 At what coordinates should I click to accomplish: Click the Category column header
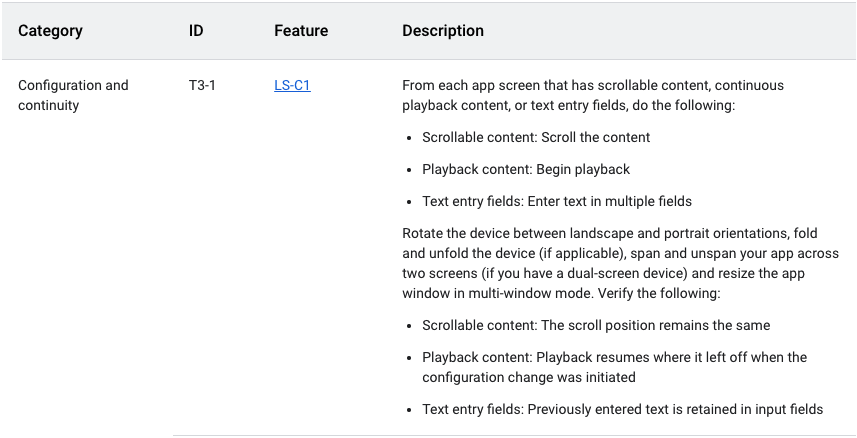tap(50, 31)
